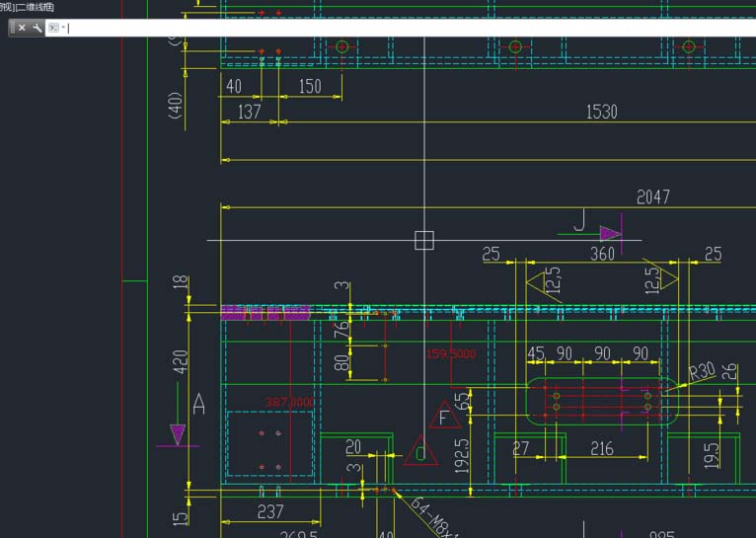Click the magenta view arrow beside A
The height and width of the screenshot is (538, 756).
coord(178,434)
